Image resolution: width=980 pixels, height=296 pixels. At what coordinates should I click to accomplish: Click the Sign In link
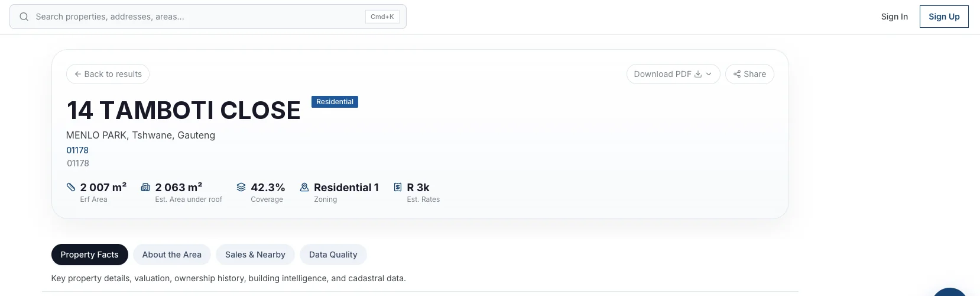tap(894, 17)
